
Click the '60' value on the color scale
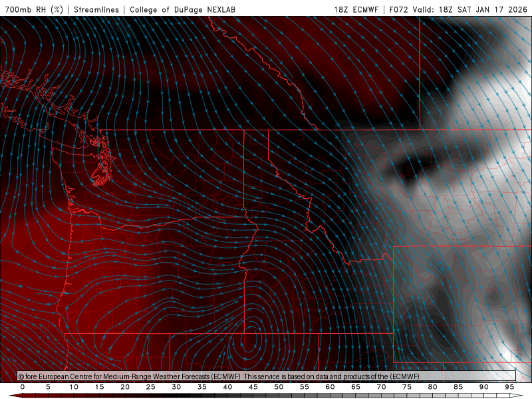pos(330,387)
